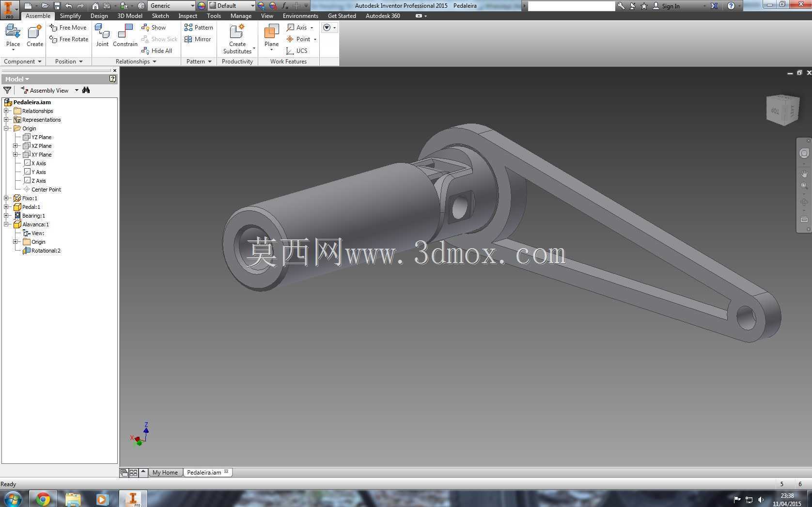Switch to the 3D Model tab
Image resolution: width=812 pixels, height=507 pixels.
click(130, 16)
